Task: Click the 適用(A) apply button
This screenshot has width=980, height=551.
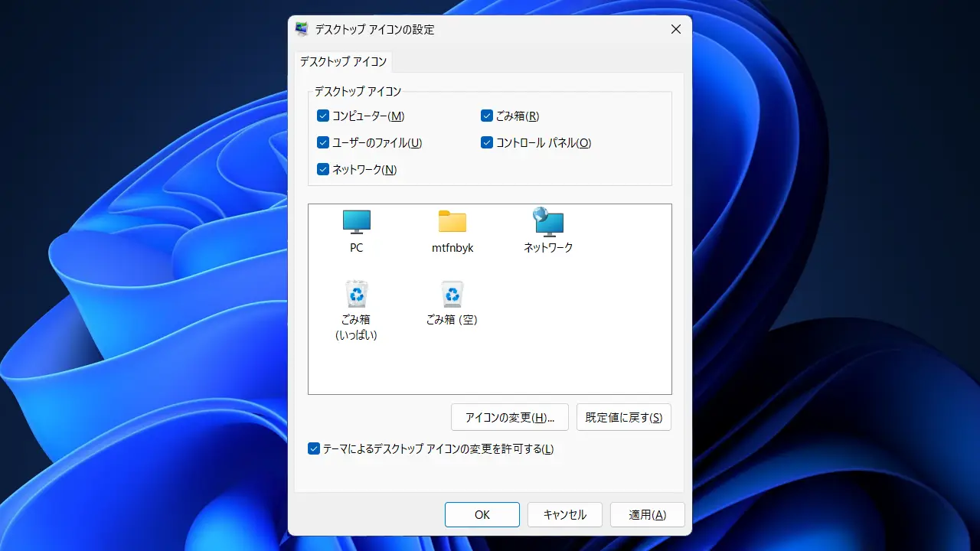Action: 647,515
